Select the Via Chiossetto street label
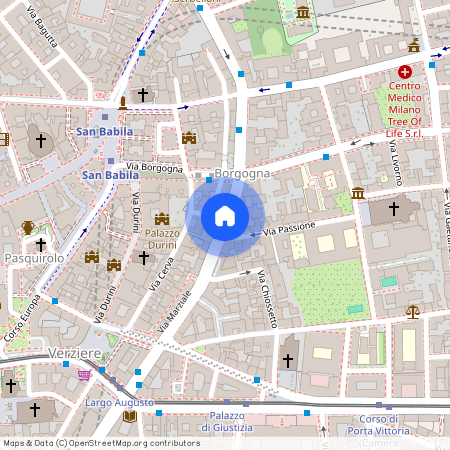 point(267,299)
